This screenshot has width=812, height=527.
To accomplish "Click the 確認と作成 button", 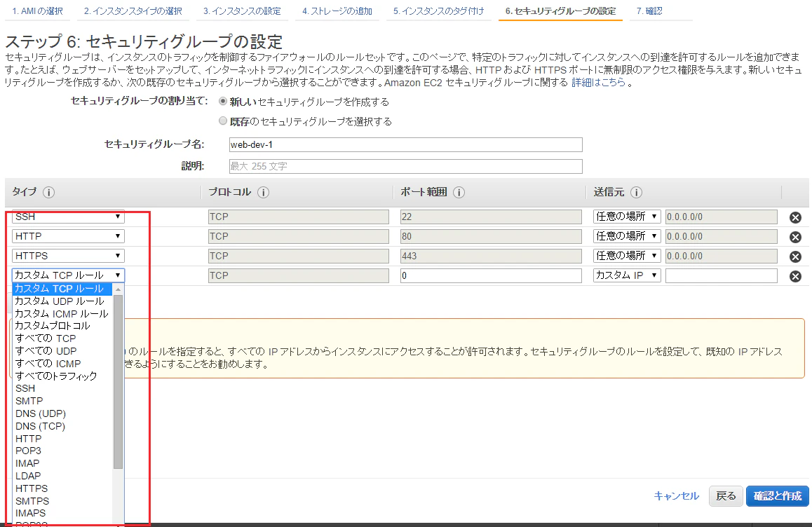I will 778,496.
